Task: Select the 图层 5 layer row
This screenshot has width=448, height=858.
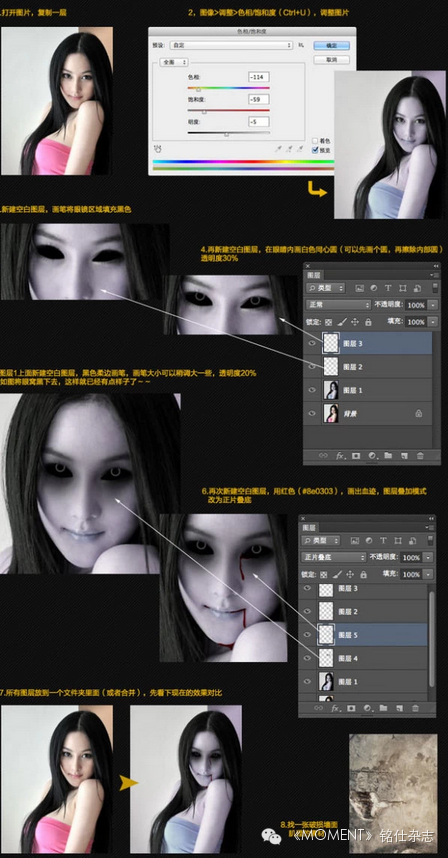Action: (363, 635)
